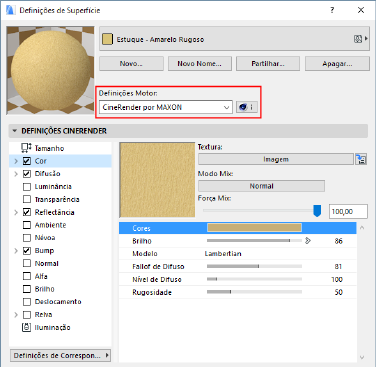This screenshot has height=367, width=376.
Task: Enable the Névoa checkbox
Action: [x=27, y=238]
